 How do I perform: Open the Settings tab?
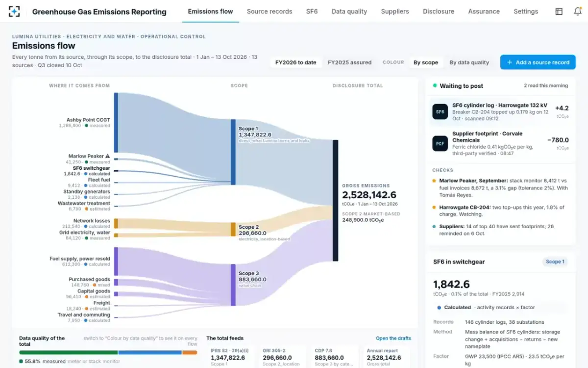click(526, 11)
